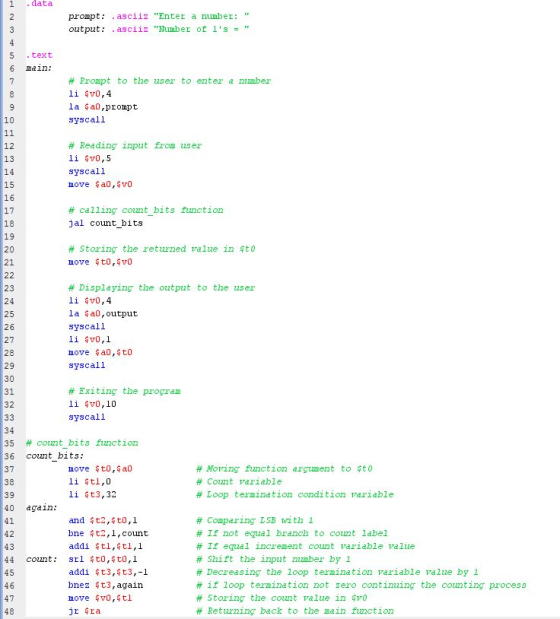Click 'bne $t2,1,count' instruction
560x619 pixels.
pos(109,534)
